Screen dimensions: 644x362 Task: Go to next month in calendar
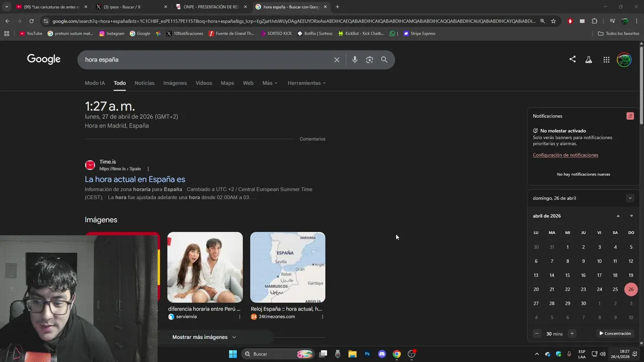[631, 216]
